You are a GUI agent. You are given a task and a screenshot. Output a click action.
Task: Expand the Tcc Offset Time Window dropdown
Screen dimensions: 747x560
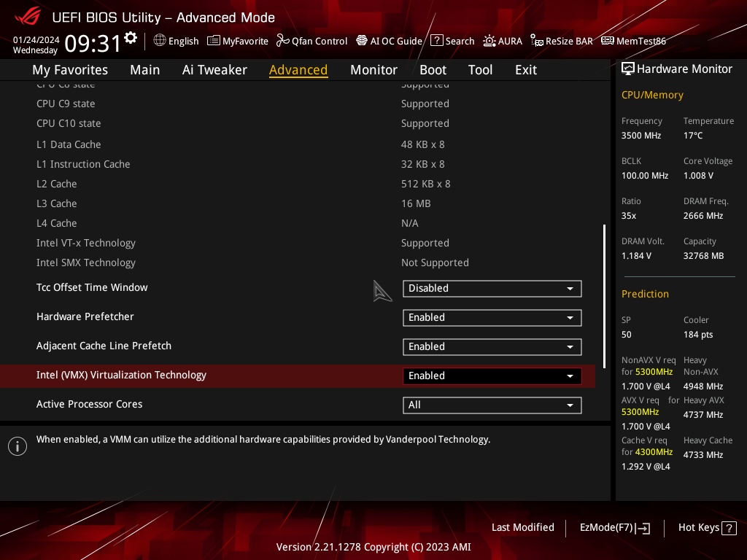492,288
